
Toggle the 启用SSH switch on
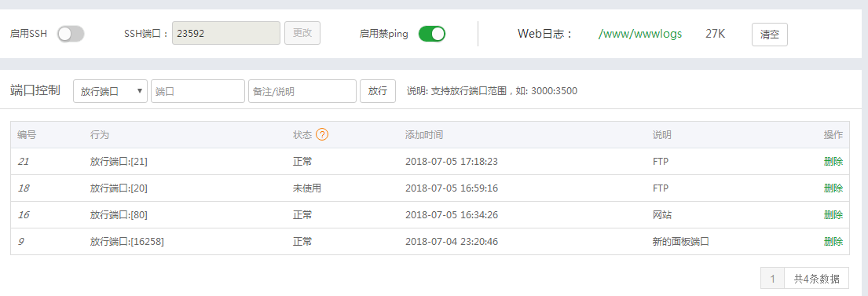[71, 34]
